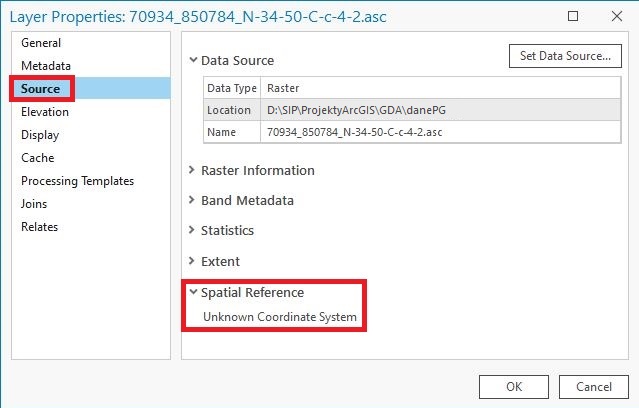Select Metadata in the left list
Screen dimensions: 639x408
coord(46,66)
